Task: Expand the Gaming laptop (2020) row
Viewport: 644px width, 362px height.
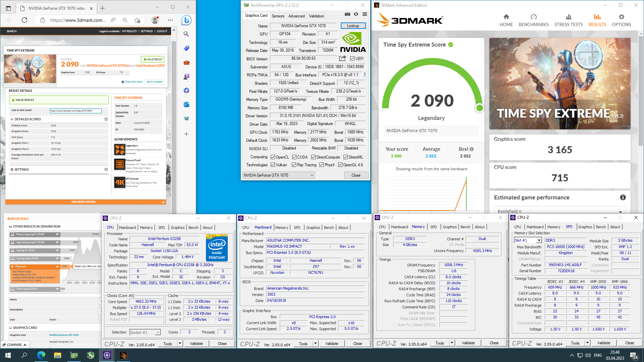Action: point(57,259)
